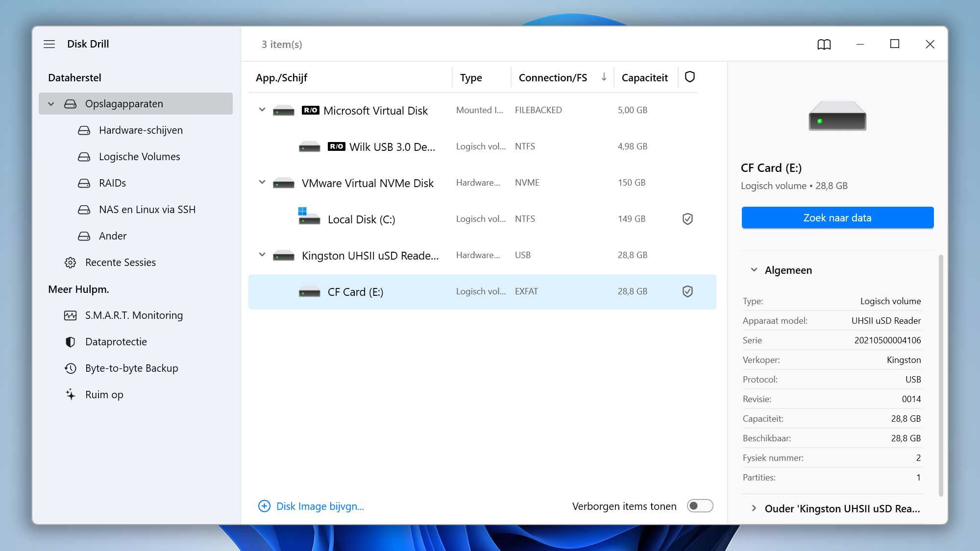Open the help book icon in title bar

point(824,45)
